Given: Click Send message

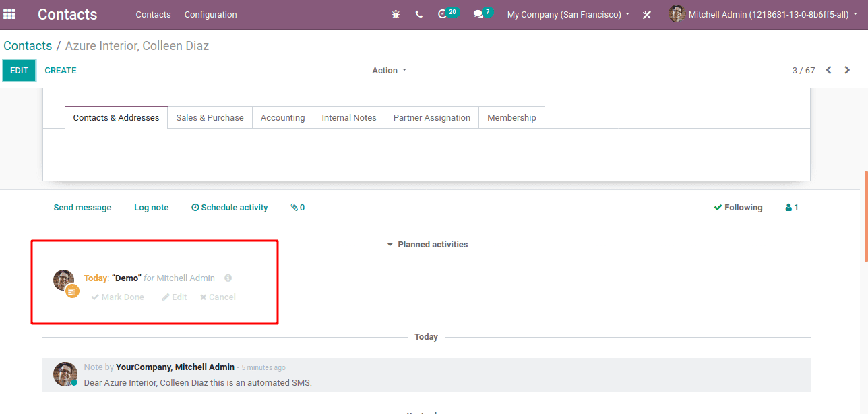Looking at the screenshot, I should 82,208.
